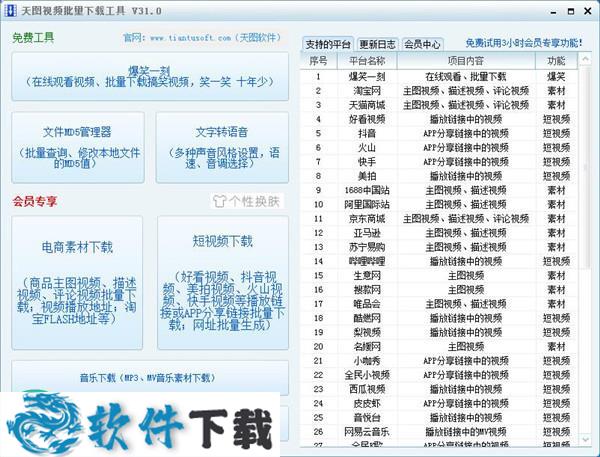
Task: Close the 天图视频批量下载工具 window
Action: coord(588,11)
